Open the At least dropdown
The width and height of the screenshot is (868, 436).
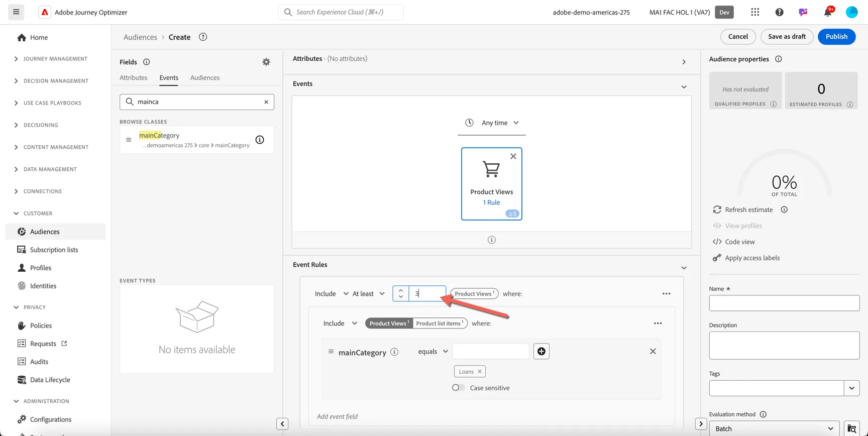[369, 294]
